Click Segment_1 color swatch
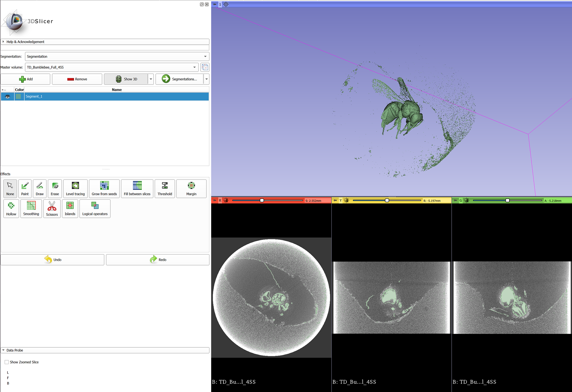Viewport: 572px width, 392px height. 18,96
